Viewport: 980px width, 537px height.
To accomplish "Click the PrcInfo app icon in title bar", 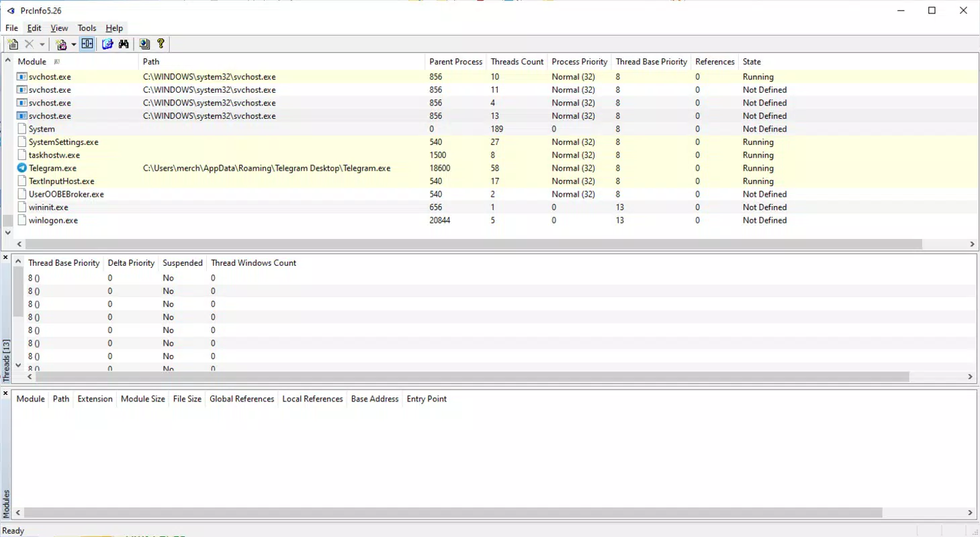I will [10, 10].
